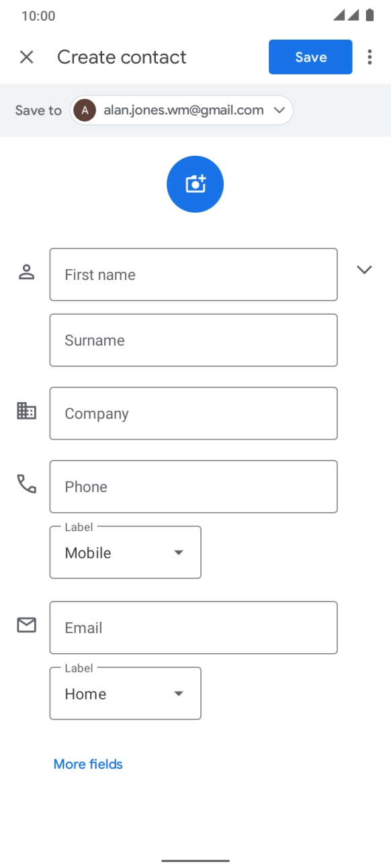Open the camera icon to add contact photo
The height and width of the screenshot is (868, 391).
[194, 184]
